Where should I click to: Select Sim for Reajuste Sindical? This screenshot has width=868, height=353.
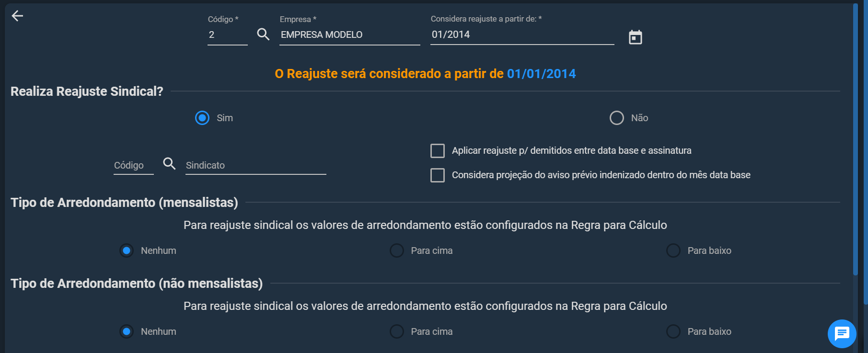click(202, 118)
